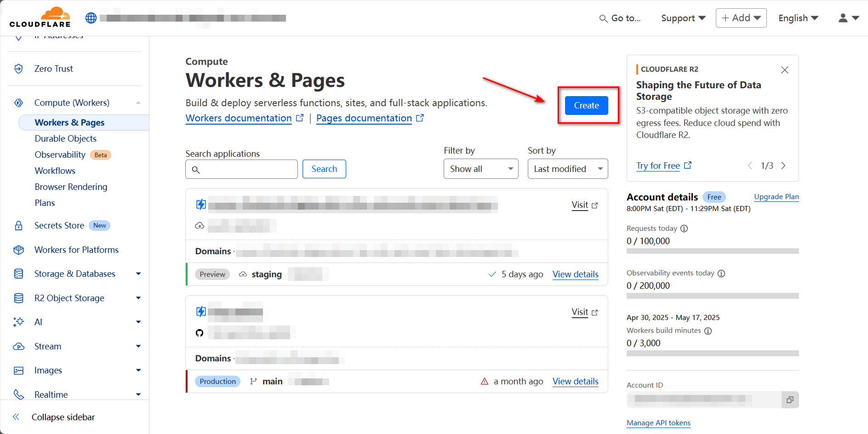Open the Workers documentation link
Viewport: 868px width, 434px height.
coord(239,118)
